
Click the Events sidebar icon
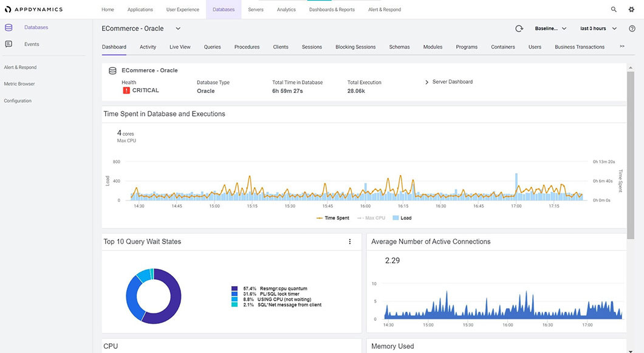9,44
